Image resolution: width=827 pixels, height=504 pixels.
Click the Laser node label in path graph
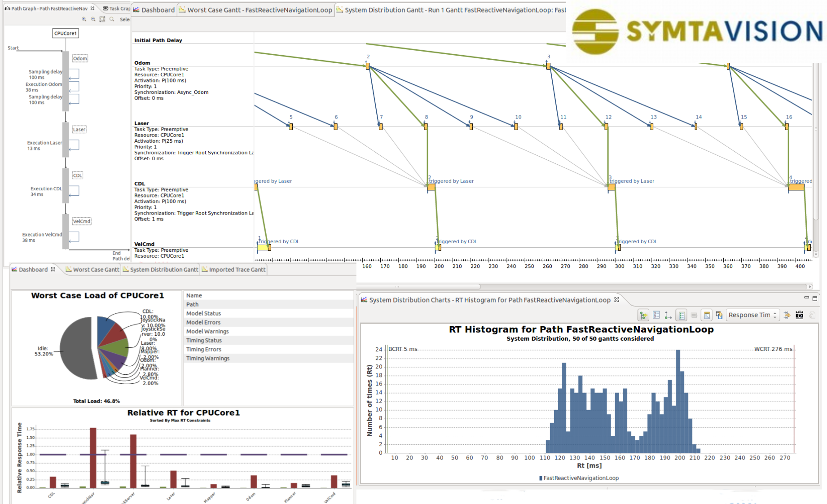point(79,130)
